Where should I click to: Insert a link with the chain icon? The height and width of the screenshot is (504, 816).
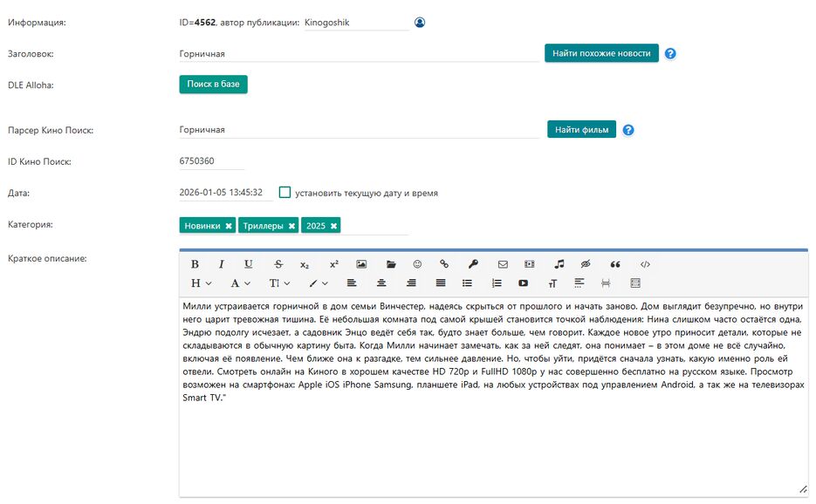pyautogui.click(x=444, y=264)
